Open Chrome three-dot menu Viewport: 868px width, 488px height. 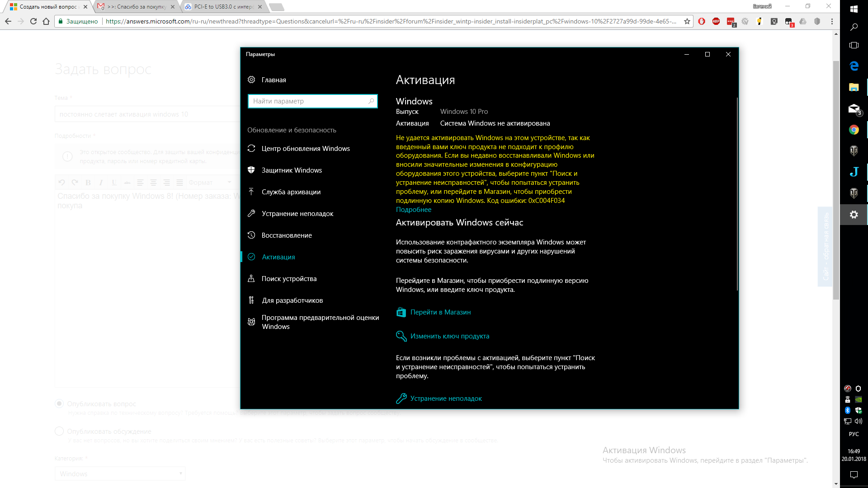pyautogui.click(x=832, y=21)
